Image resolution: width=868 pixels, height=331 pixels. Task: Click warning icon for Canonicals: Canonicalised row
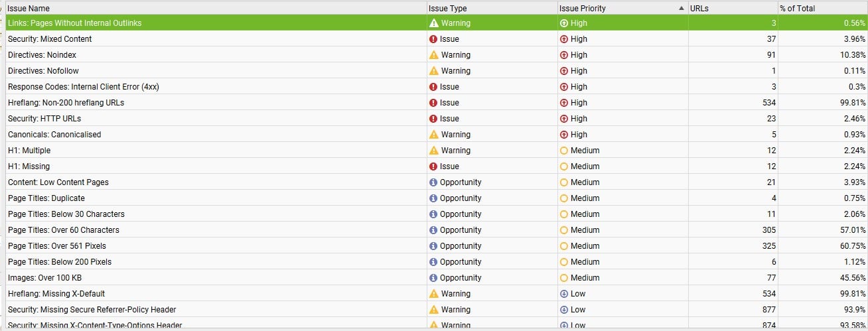(x=433, y=135)
